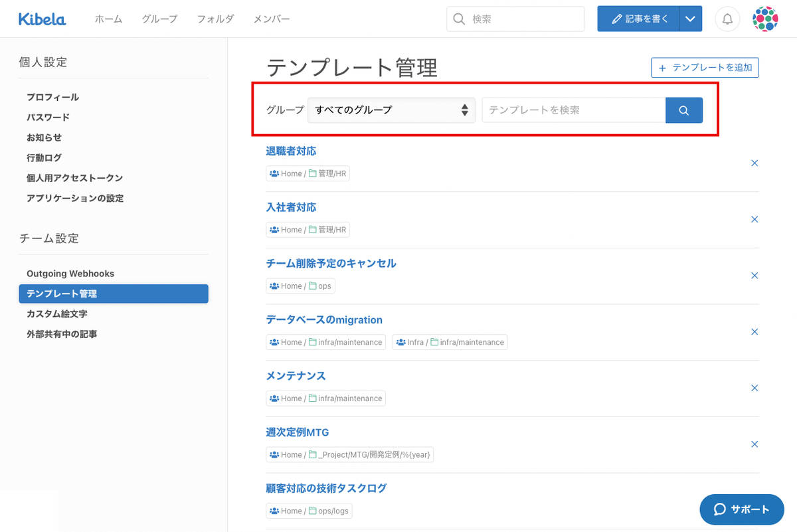Remove チーム削除予定のキャンセル template via X

(x=754, y=276)
